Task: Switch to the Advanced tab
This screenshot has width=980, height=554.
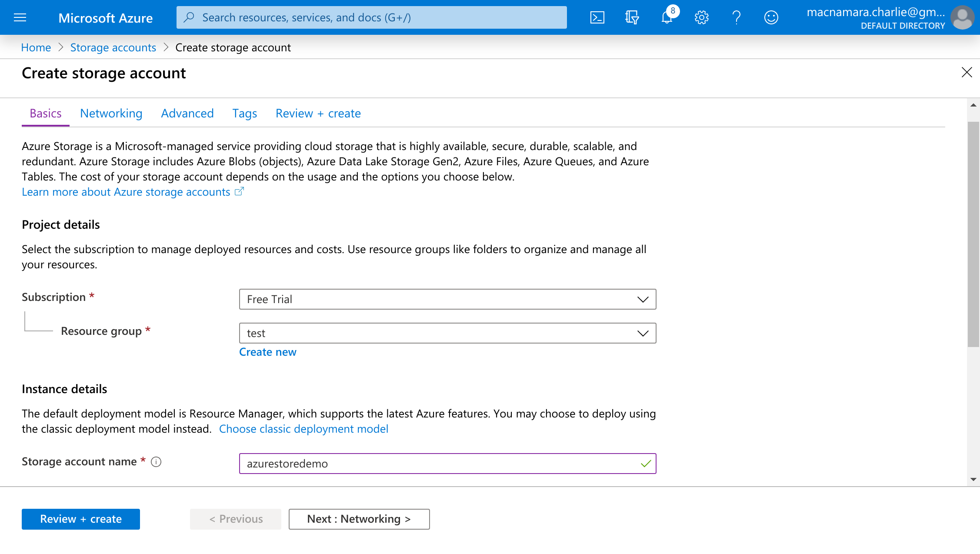Action: [187, 113]
